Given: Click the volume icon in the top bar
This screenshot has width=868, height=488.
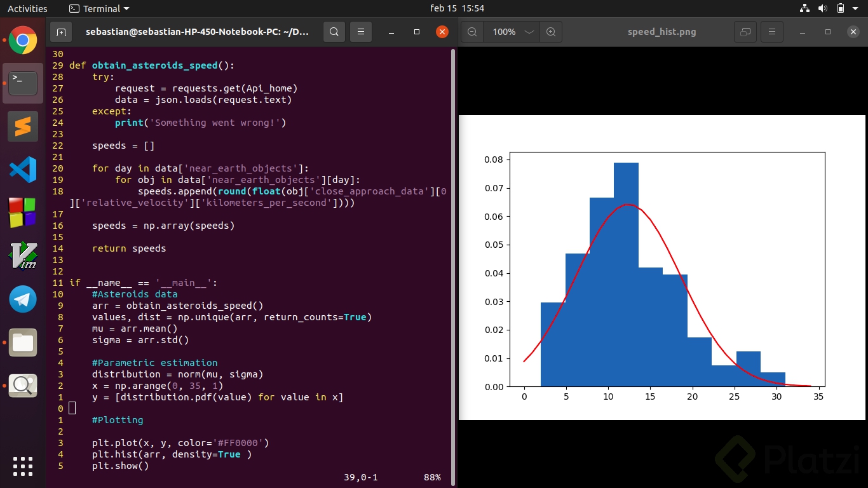Looking at the screenshot, I should point(822,8).
